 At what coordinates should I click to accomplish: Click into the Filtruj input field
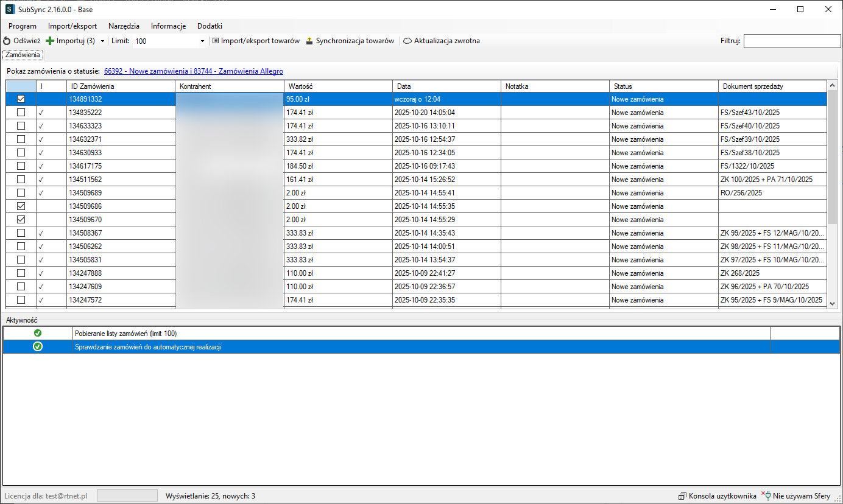pos(791,41)
